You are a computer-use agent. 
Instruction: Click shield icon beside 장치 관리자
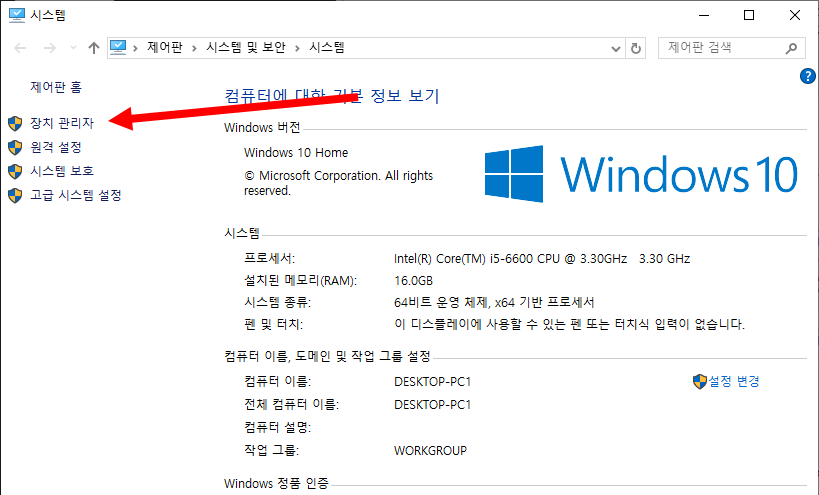(x=15, y=123)
